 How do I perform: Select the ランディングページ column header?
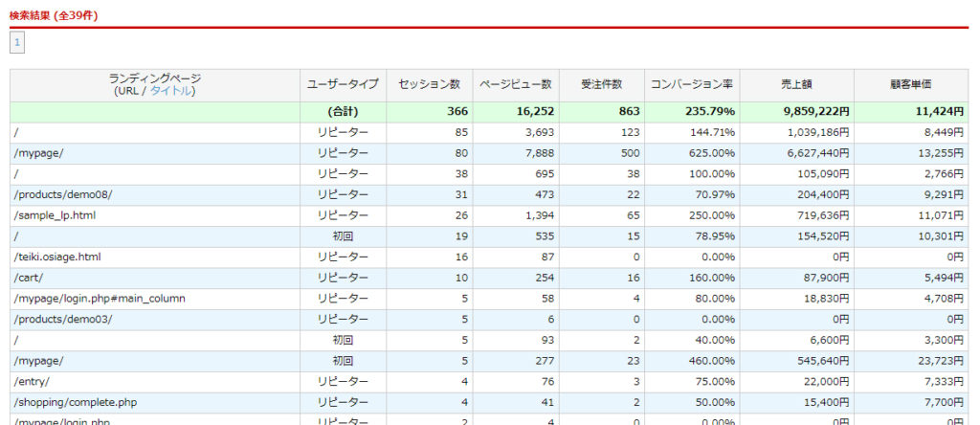(155, 85)
